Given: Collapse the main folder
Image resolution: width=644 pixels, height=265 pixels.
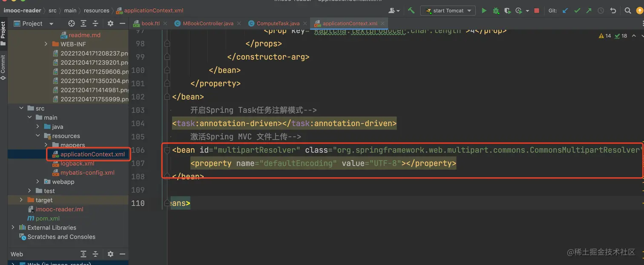Looking at the screenshot, I should 29,117.
